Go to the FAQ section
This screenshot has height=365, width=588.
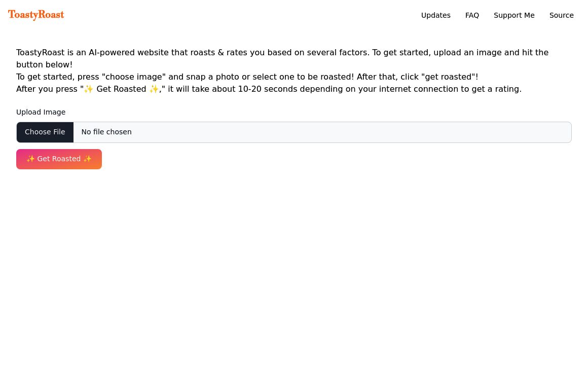(472, 15)
